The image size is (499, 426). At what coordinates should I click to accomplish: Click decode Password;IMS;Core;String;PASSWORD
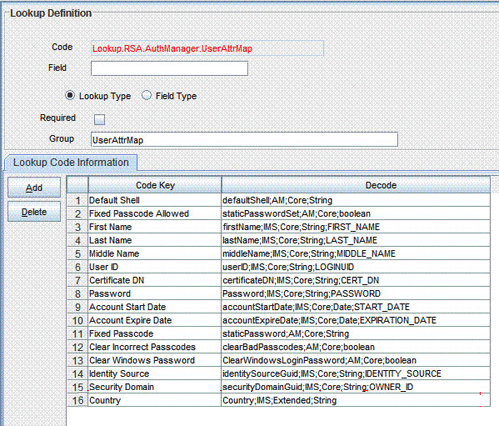(356, 293)
